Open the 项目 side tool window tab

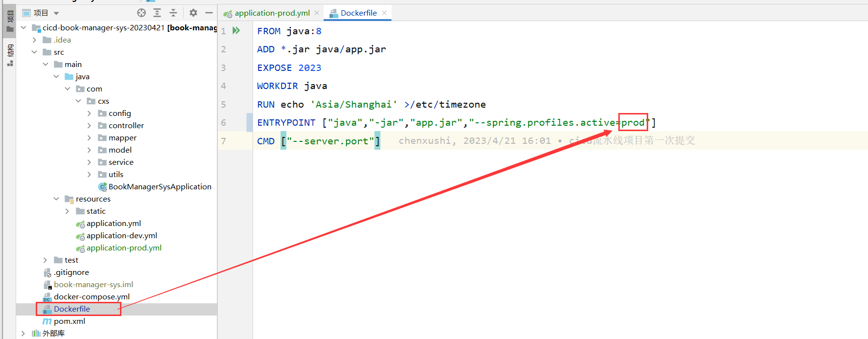(x=10, y=21)
